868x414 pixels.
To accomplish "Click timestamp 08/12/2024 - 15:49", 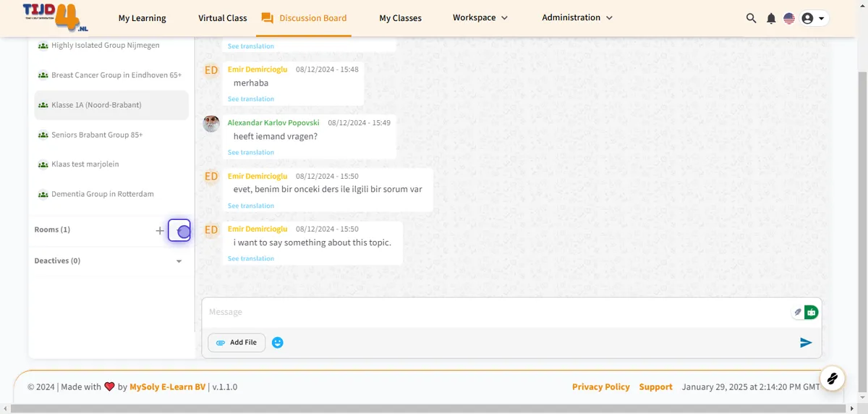I will click(x=359, y=123).
